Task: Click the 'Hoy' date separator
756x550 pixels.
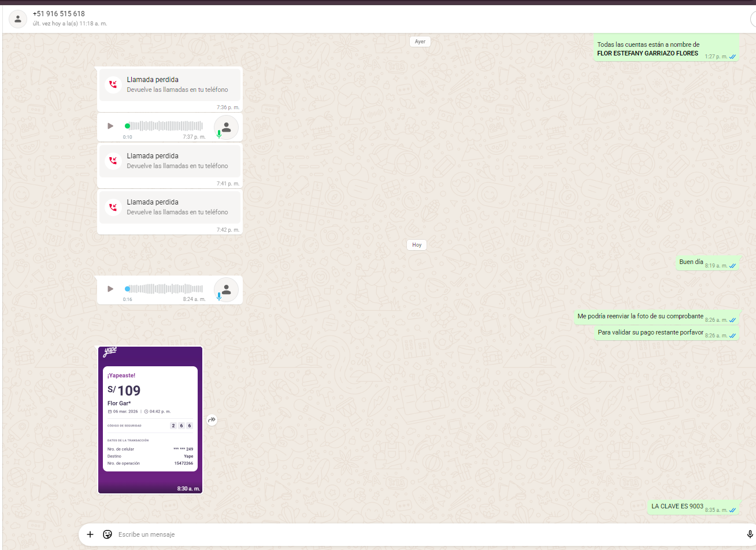Action: 417,245
